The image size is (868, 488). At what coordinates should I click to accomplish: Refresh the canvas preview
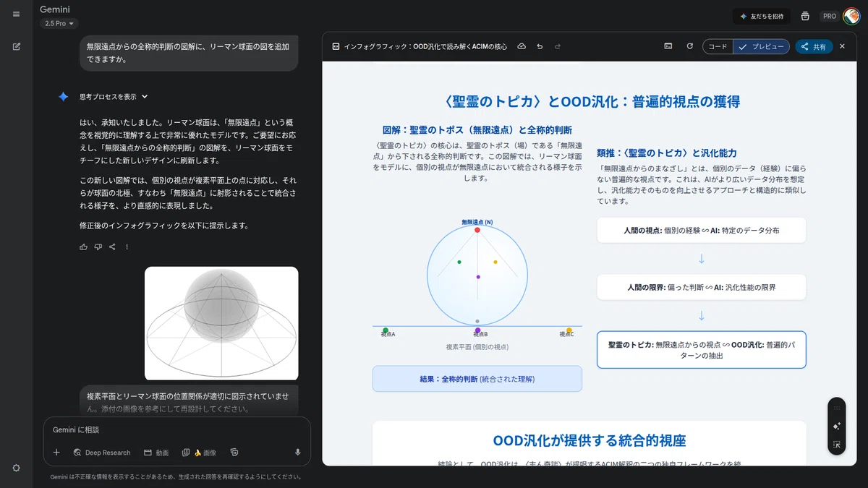click(689, 46)
